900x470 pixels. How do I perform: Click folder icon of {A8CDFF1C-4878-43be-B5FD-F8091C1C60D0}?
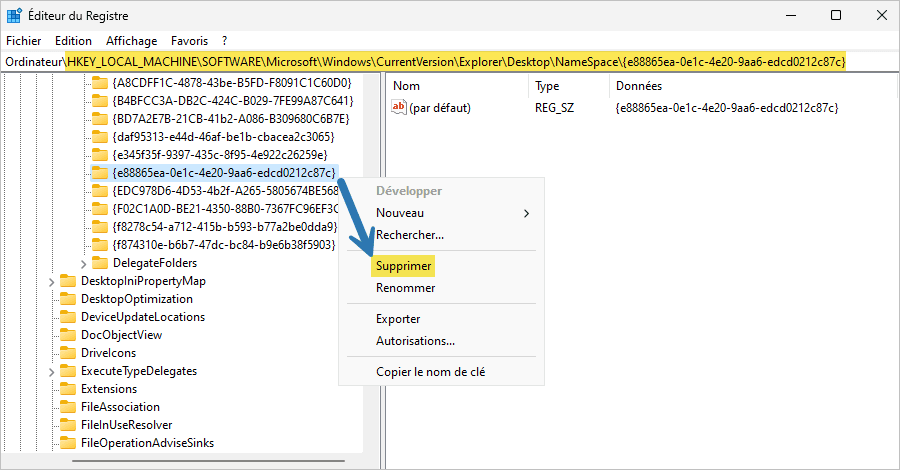100,83
